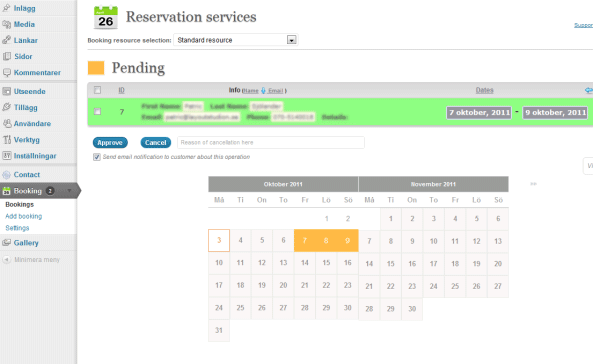Sort bookings by the Dates column
Screen dimensions: 593x364
pyautogui.click(x=484, y=90)
